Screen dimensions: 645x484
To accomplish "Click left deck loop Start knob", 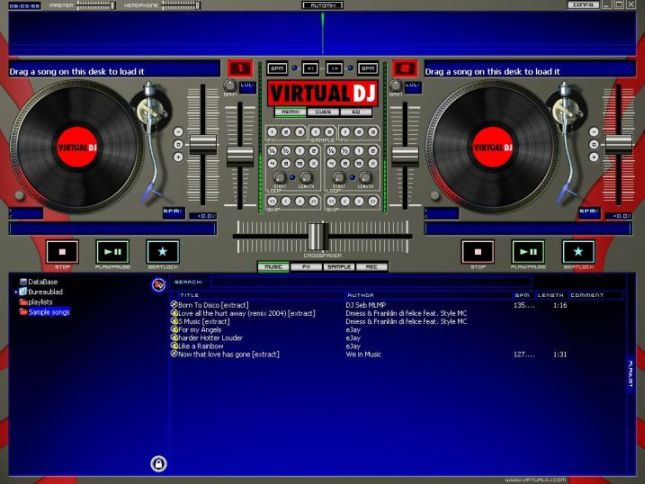I will click(x=280, y=178).
